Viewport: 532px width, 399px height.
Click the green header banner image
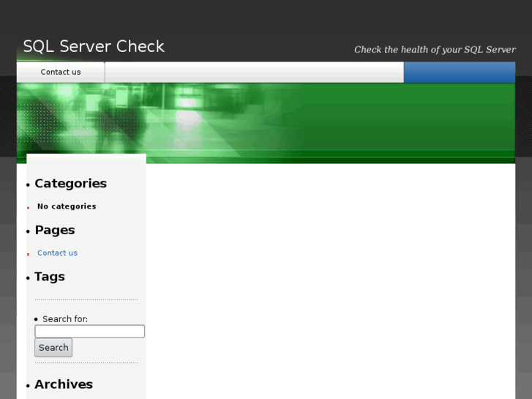(x=266, y=123)
